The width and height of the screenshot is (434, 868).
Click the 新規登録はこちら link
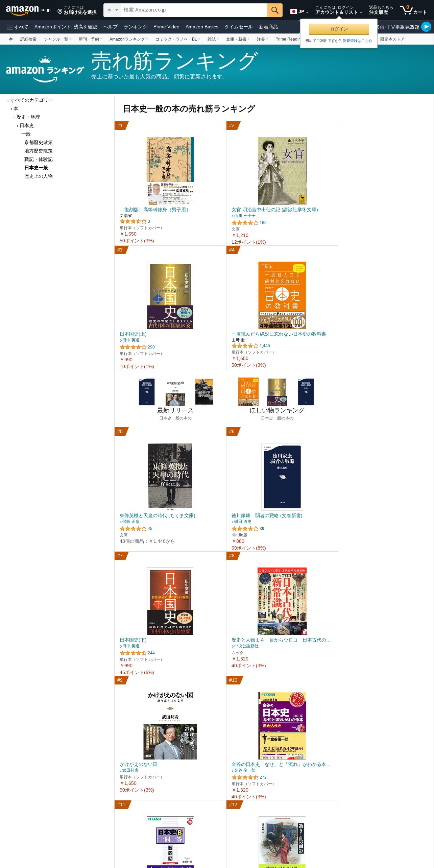tap(357, 41)
